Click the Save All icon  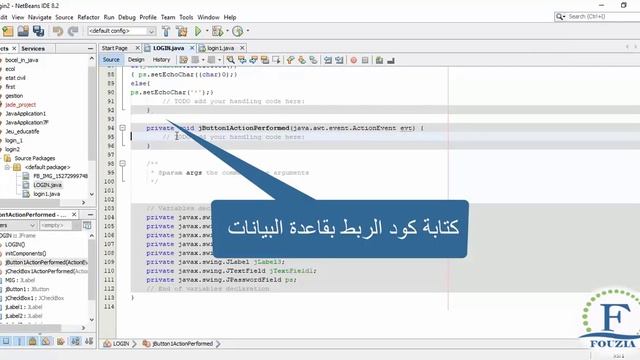[x=39, y=31]
